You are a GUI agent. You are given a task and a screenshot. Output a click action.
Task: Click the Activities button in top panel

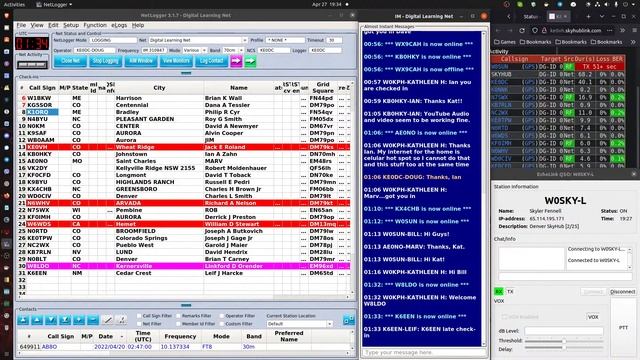[14, 4]
